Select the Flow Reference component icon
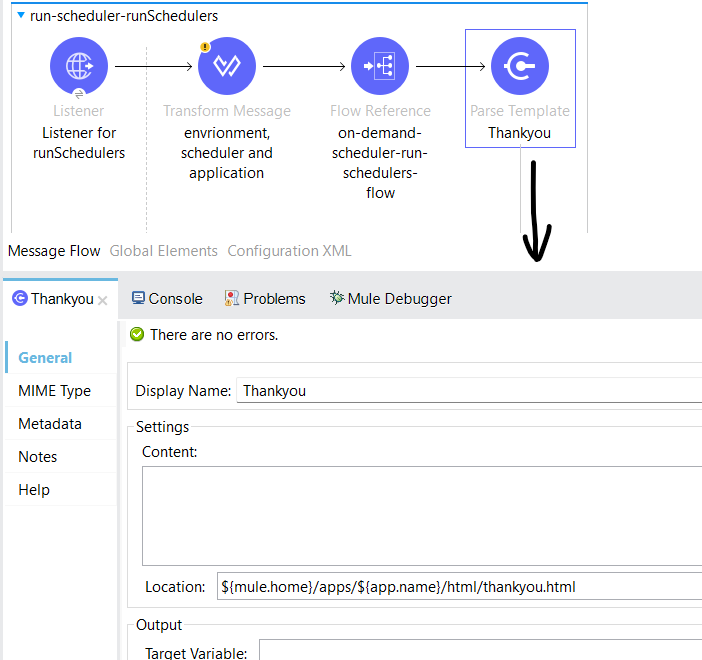Image resolution: width=702 pixels, height=660 pixels. tap(380, 66)
